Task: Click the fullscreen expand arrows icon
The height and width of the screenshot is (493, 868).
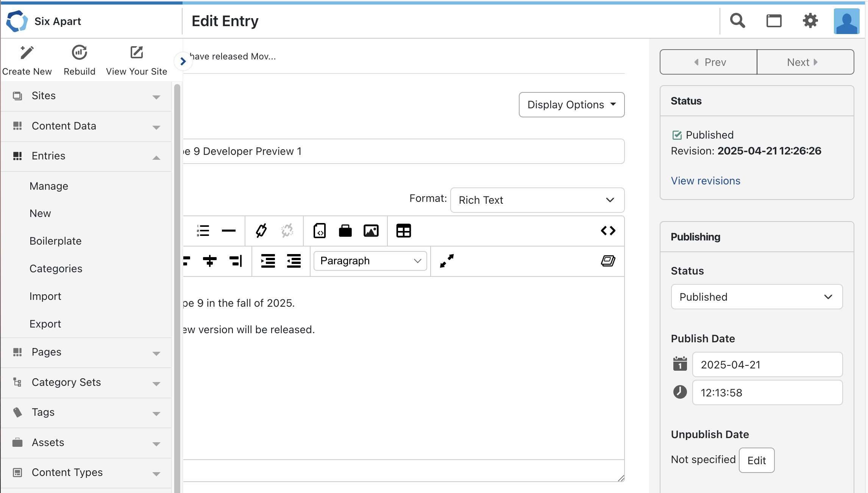Action: (x=447, y=261)
